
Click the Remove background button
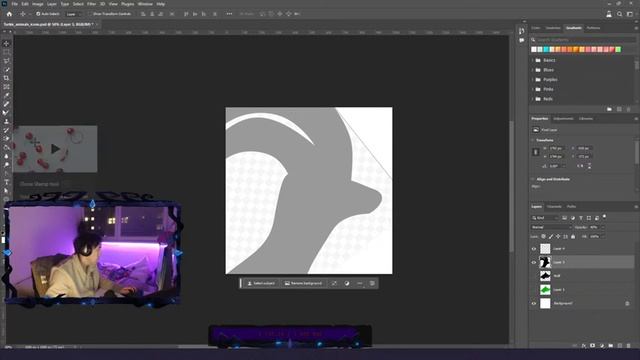tap(303, 283)
